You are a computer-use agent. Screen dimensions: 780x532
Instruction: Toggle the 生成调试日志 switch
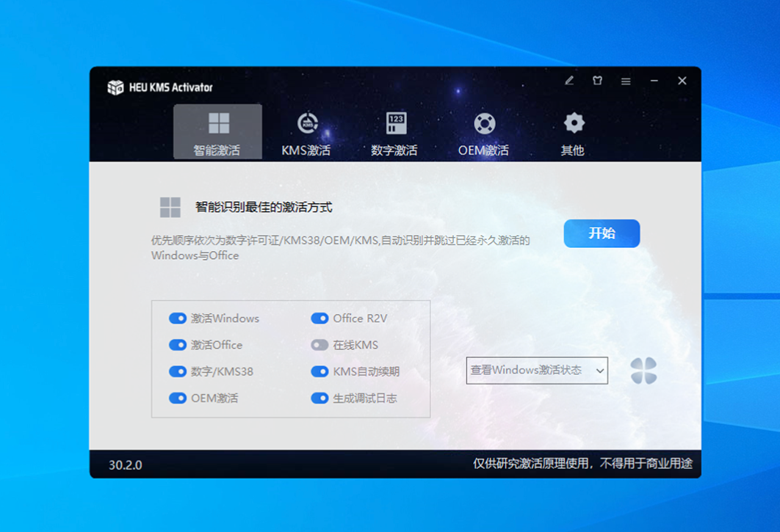pos(320,398)
